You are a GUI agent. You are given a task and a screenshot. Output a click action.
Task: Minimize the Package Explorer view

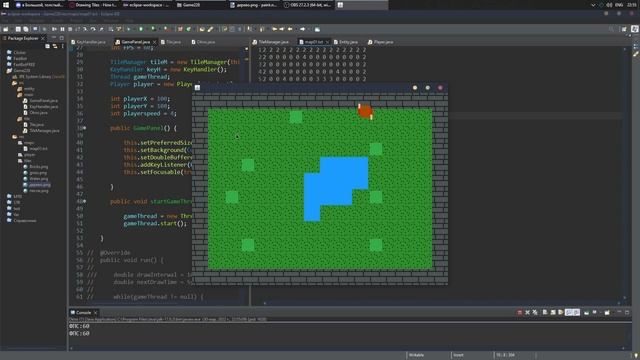pos(54,38)
